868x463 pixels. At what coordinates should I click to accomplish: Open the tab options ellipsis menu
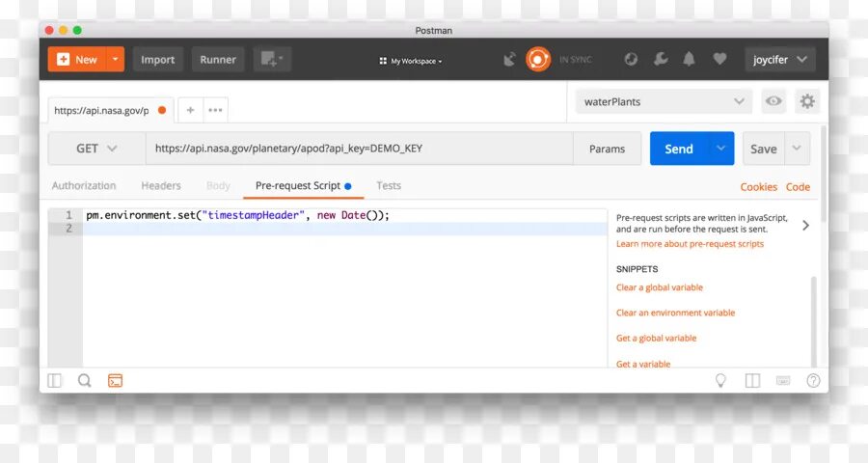tap(215, 110)
